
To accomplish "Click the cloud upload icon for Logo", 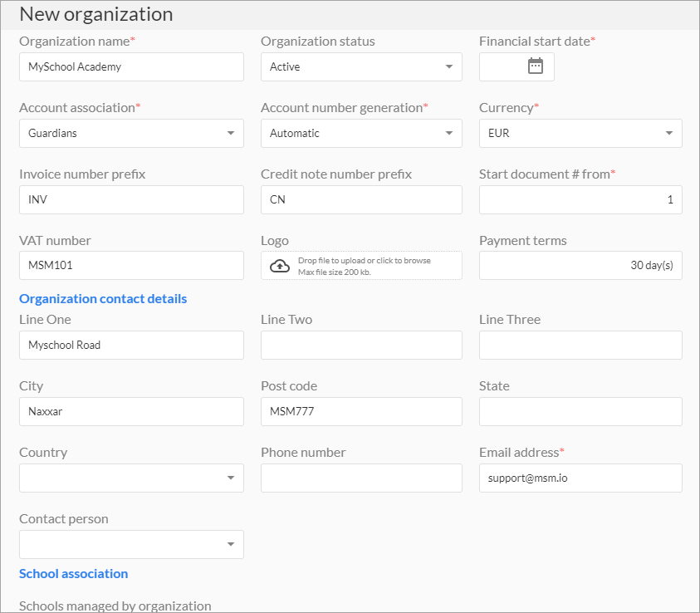I will (x=280, y=266).
